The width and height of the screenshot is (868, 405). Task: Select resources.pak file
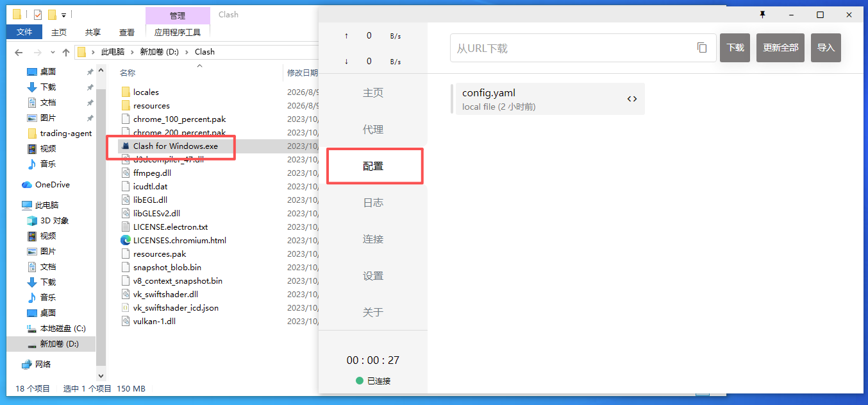tap(160, 254)
